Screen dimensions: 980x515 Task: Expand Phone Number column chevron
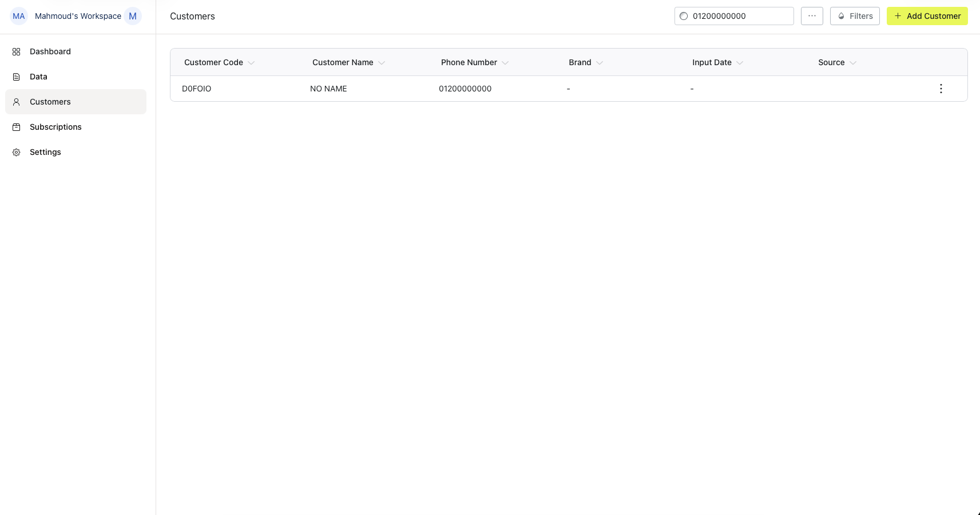click(x=505, y=63)
